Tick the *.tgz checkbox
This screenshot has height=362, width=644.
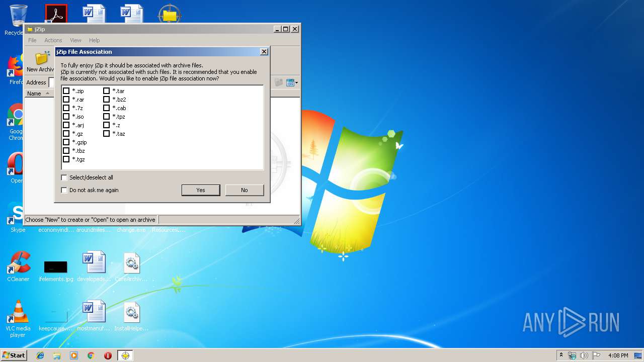click(x=66, y=159)
